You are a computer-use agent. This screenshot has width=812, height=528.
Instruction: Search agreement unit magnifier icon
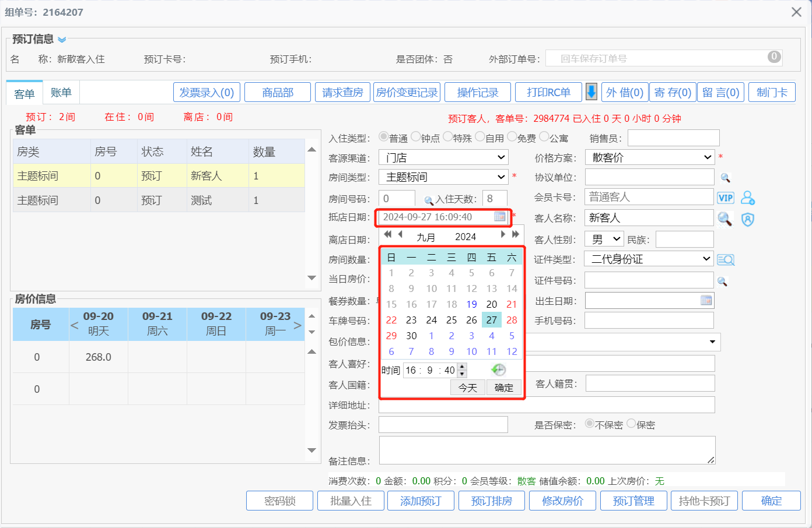(x=725, y=177)
